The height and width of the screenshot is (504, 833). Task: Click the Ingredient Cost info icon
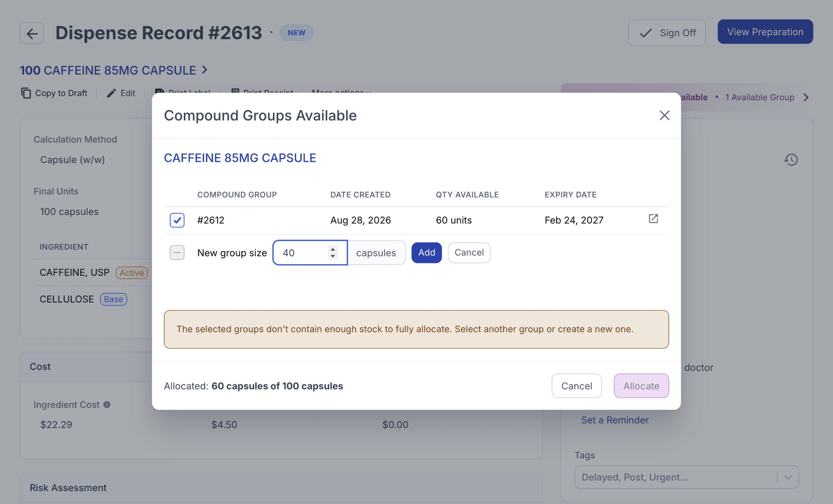click(x=107, y=404)
